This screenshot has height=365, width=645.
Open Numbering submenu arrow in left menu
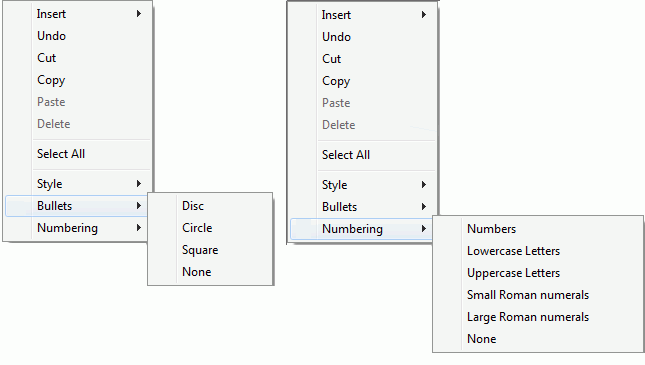click(139, 228)
